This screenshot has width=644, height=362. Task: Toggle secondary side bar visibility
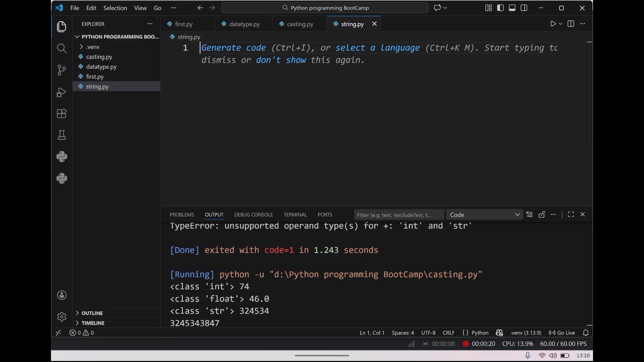[x=524, y=8]
